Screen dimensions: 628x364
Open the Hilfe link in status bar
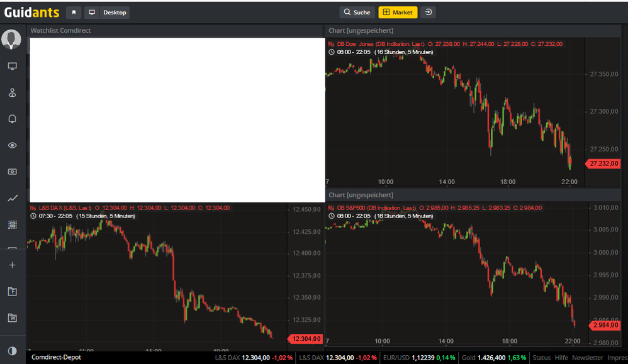pos(561,357)
